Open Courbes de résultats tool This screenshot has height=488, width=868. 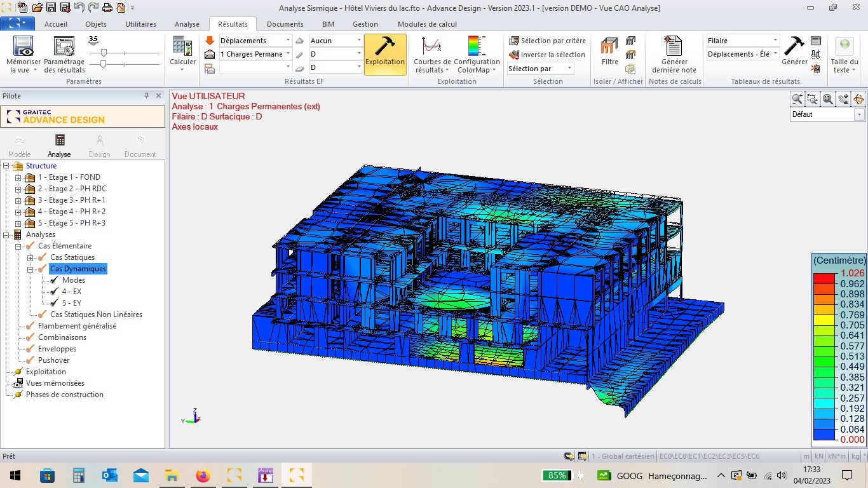[431, 46]
